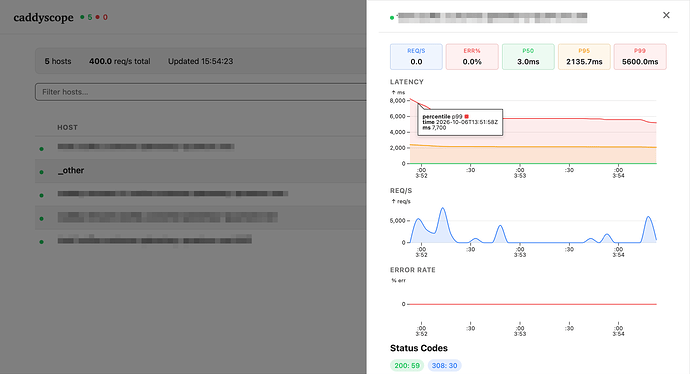This screenshot has width=690, height=374.
Task: Click the Filter hosts input field
Action: click(201, 92)
